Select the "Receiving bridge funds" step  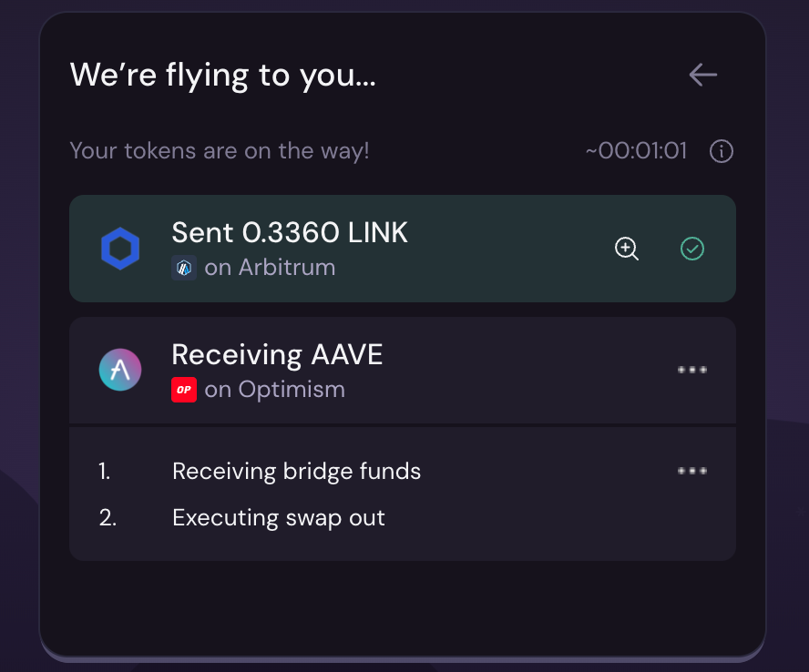296,472
